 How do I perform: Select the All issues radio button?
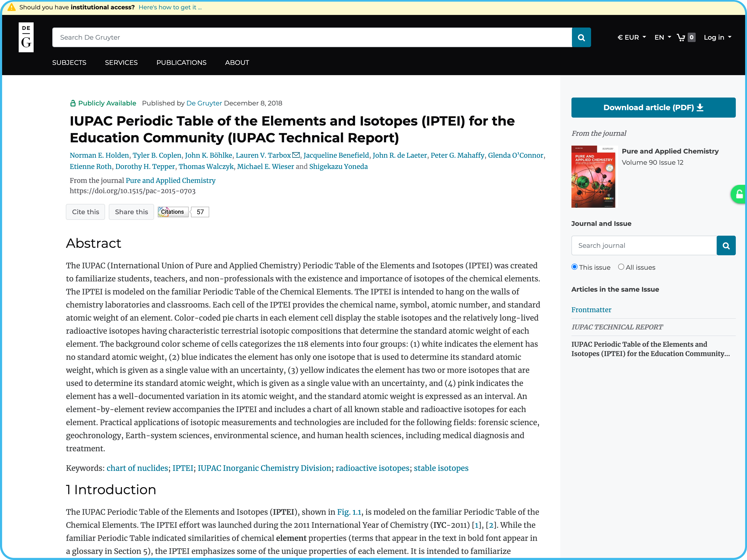(621, 267)
